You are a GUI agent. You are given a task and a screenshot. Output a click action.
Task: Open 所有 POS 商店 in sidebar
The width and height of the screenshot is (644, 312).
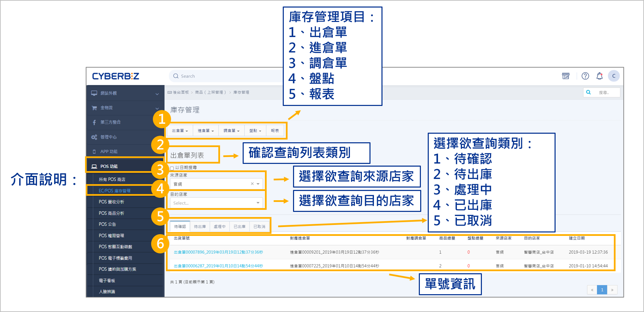click(112, 179)
